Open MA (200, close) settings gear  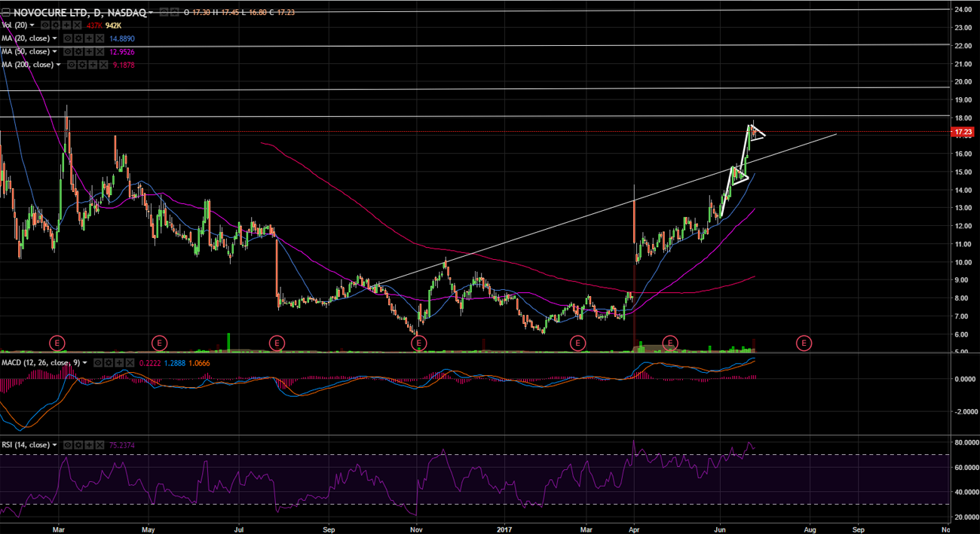(x=82, y=65)
